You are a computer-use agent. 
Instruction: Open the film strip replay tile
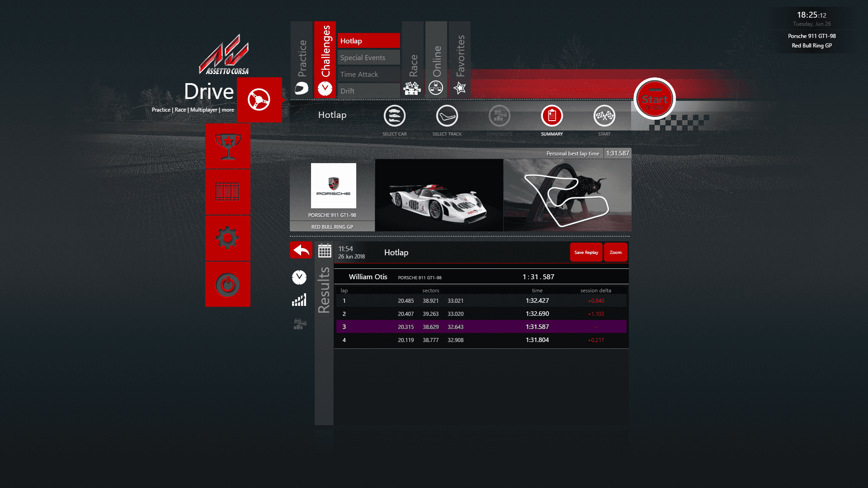227,192
